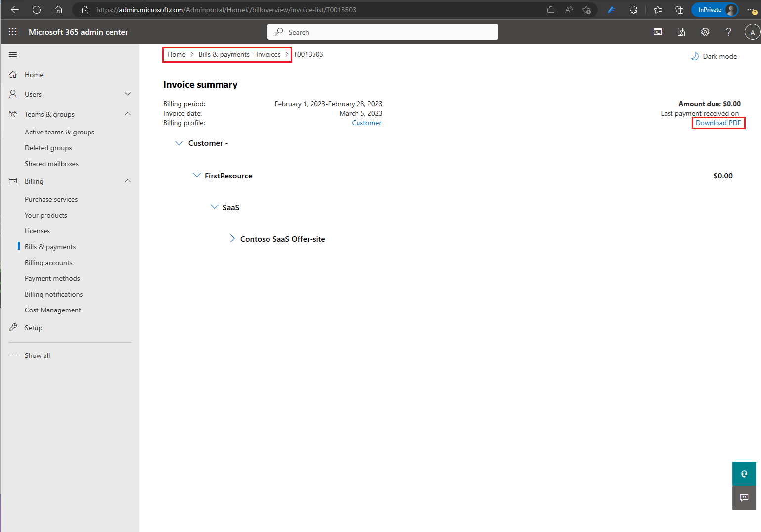Open the Help support headset icon

coord(744,473)
